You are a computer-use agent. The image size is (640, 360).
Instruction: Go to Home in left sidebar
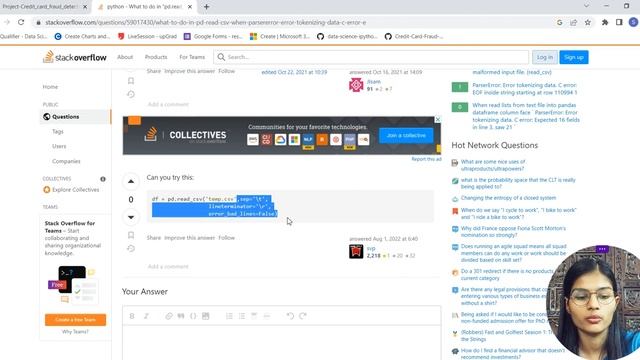pyautogui.click(x=50, y=87)
